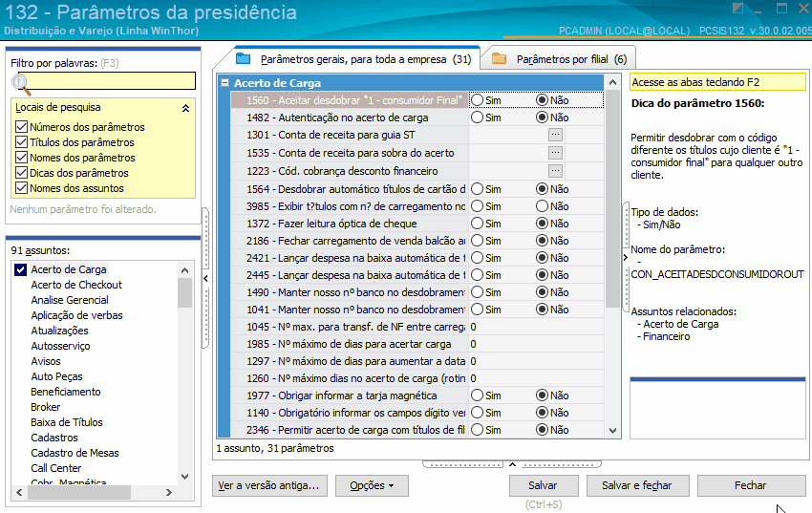Click blue folder icon on Parâmetros gerais tab
The height and width of the screenshot is (513, 812).
(243, 58)
